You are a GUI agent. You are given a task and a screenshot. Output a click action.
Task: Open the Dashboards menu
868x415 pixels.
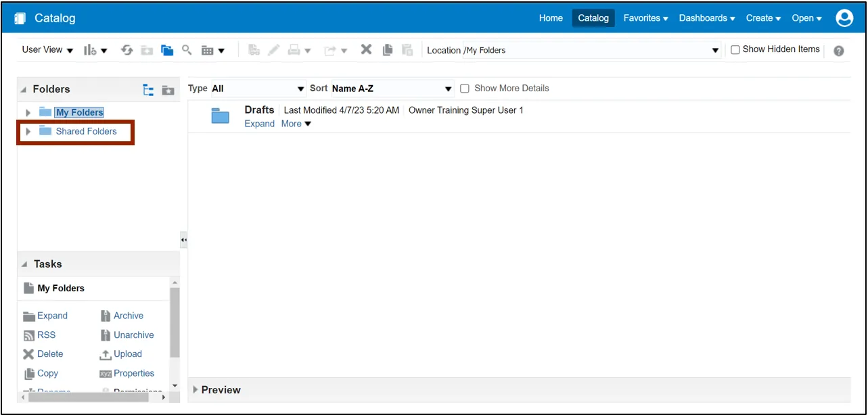coord(706,18)
